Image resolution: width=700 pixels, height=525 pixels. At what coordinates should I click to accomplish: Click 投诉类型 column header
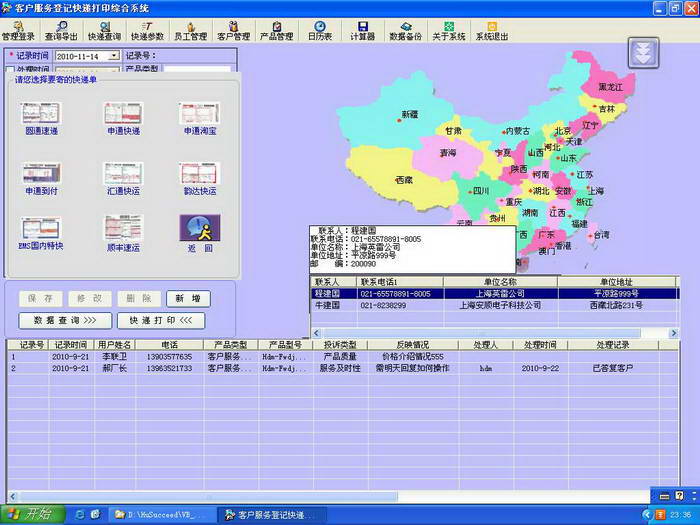tap(340, 345)
